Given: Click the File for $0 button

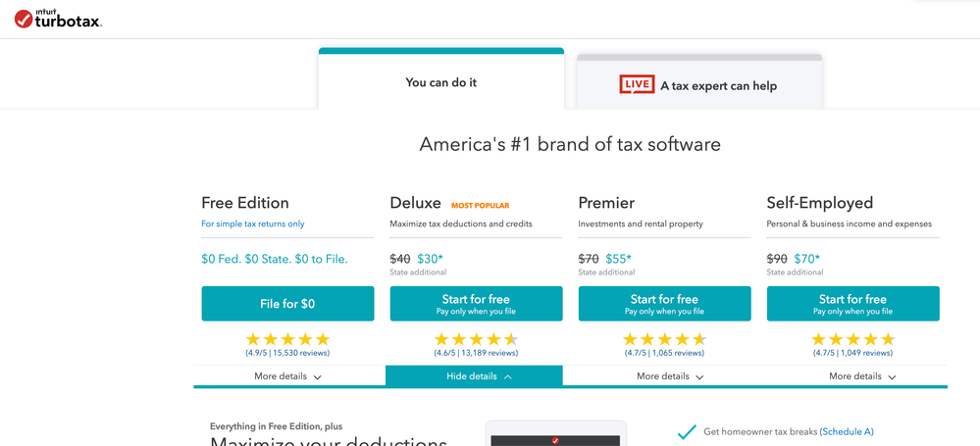Looking at the screenshot, I should (x=287, y=304).
